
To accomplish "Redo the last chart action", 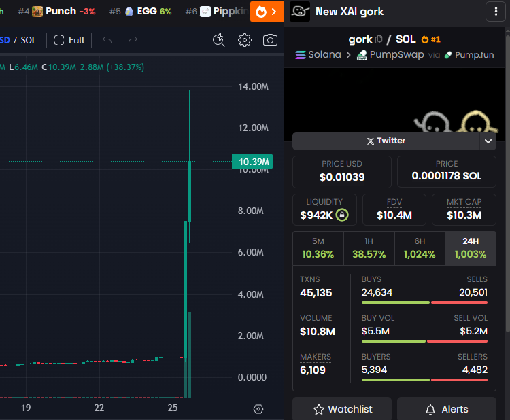I will coord(133,40).
